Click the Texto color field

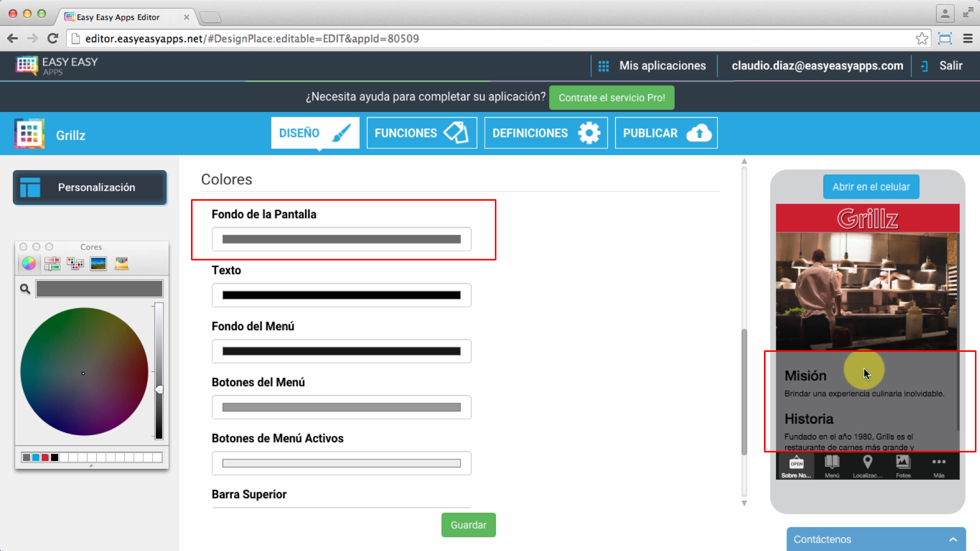tap(341, 295)
